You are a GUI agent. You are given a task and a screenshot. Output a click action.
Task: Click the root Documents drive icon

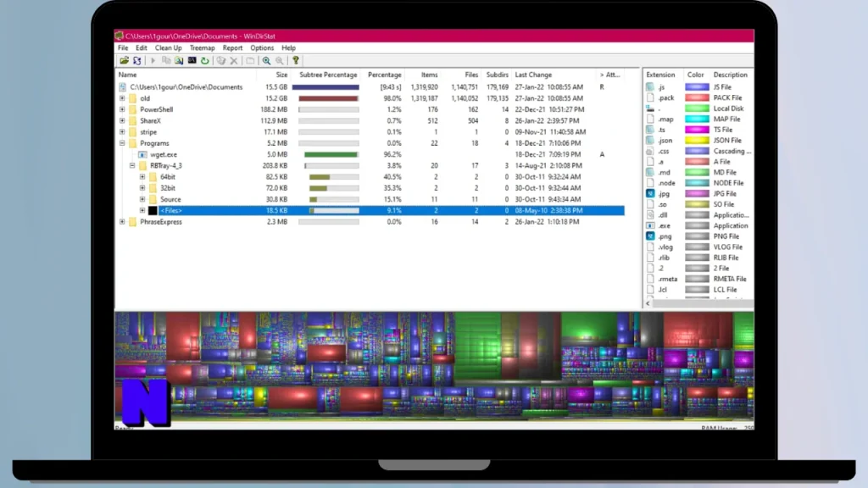tap(123, 87)
